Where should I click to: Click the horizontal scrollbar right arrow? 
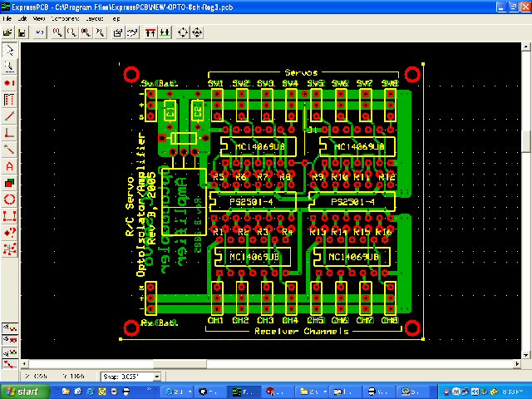pyautogui.click(x=517, y=364)
